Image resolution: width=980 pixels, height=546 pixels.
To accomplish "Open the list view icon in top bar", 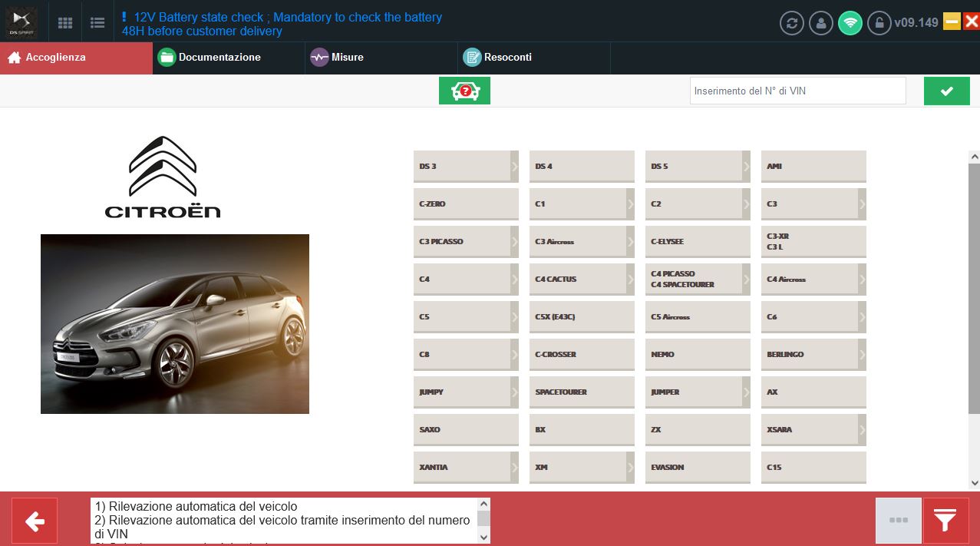I will coord(97,23).
